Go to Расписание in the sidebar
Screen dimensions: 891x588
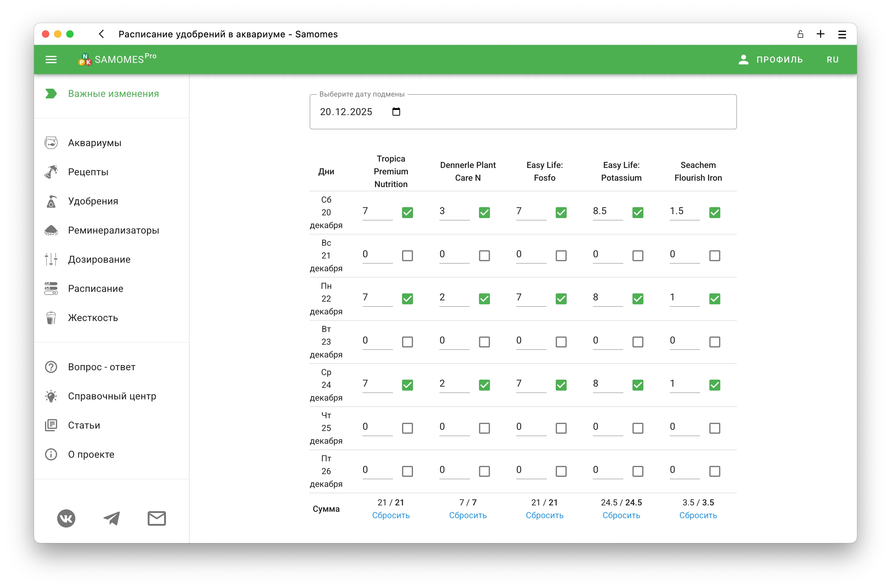click(96, 288)
